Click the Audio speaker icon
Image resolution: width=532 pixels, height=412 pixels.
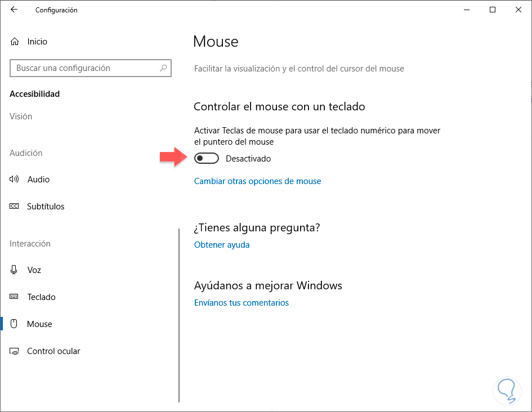pos(15,180)
